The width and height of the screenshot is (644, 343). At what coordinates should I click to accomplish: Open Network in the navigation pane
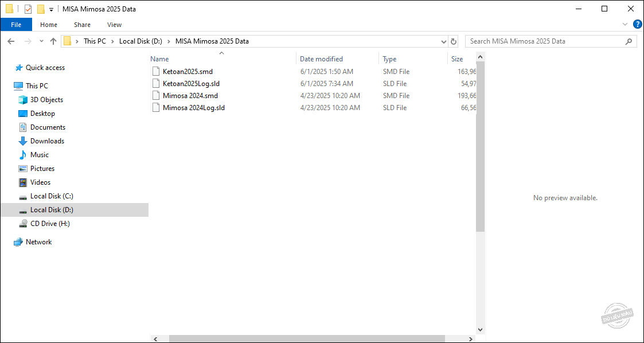38,243
